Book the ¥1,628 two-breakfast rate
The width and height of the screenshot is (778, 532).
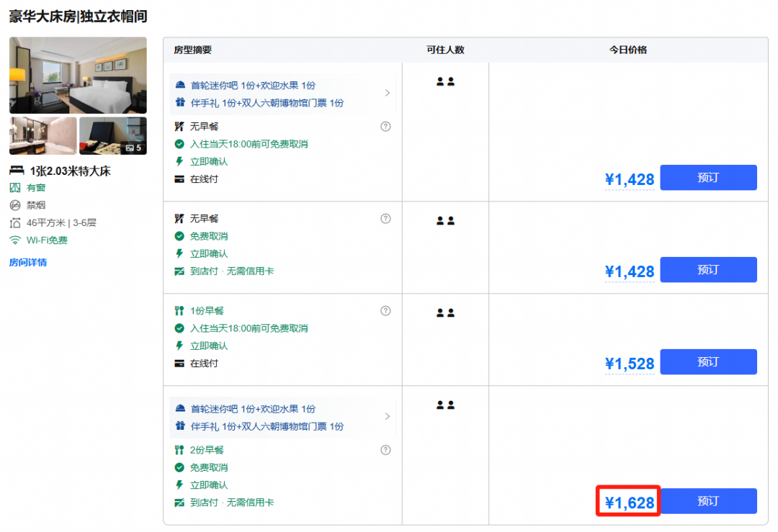point(708,501)
